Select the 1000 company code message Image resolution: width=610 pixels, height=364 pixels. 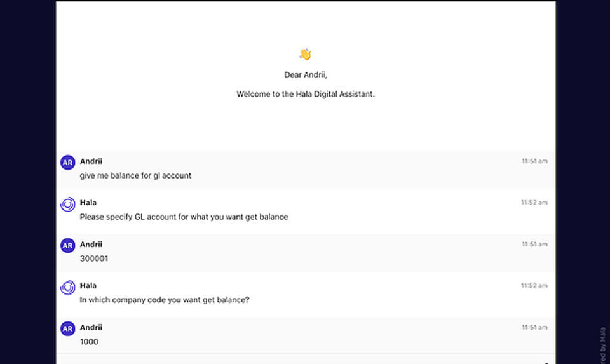(x=89, y=342)
